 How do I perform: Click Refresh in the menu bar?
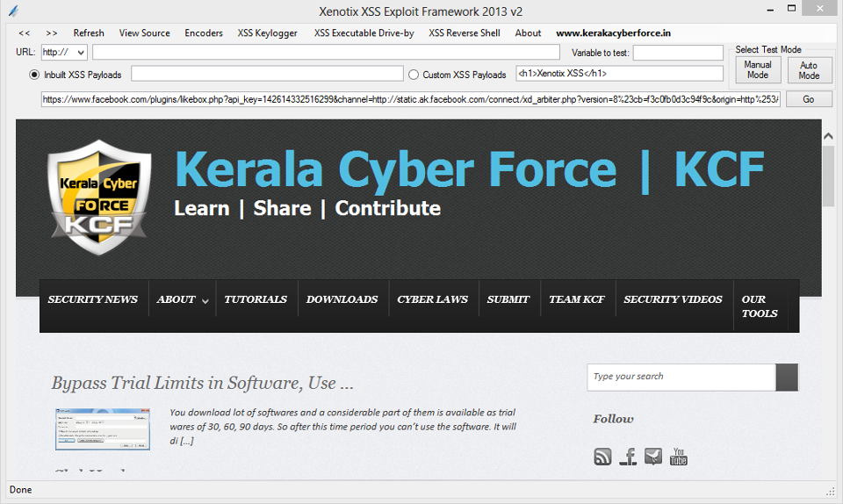89,32
